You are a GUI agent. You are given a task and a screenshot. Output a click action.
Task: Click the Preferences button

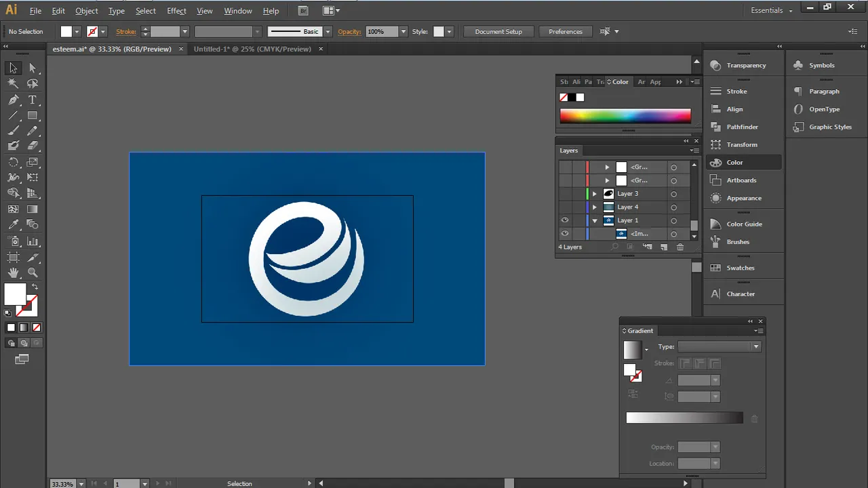(566, 32)
